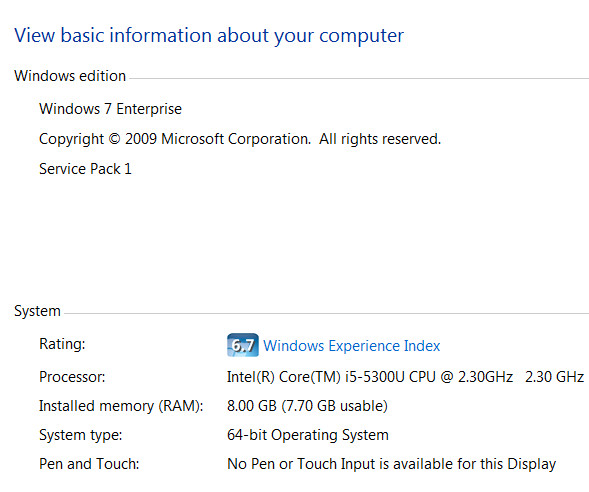
Task: Click the 7.70 GB usable memory text
Action: click(x=334, y=406)
